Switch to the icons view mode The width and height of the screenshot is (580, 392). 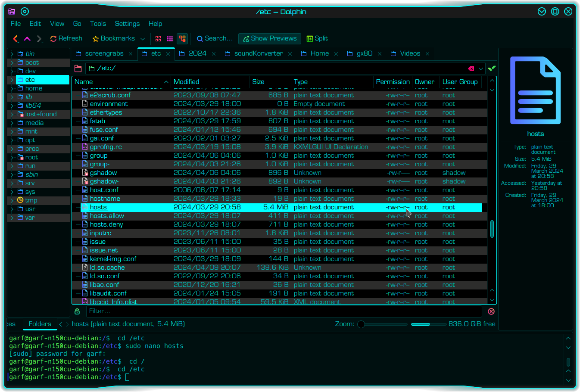pos(158,39)
